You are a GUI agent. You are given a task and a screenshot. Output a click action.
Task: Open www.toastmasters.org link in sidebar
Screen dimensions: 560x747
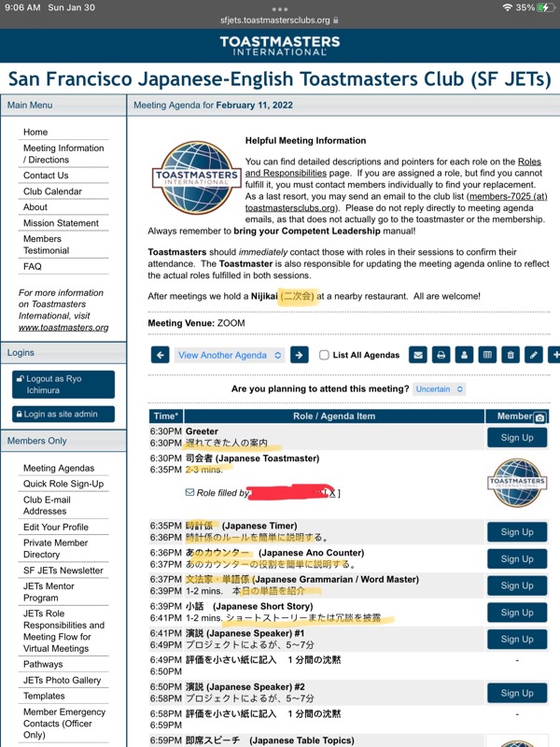63,328
